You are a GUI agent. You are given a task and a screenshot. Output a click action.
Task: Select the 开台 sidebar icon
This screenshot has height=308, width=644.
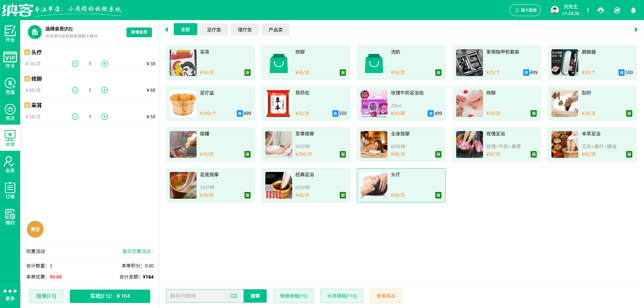(x=10, y=34)
